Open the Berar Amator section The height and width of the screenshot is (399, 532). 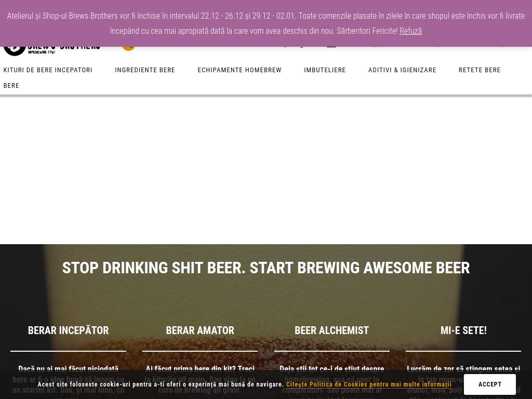point(200,330)
